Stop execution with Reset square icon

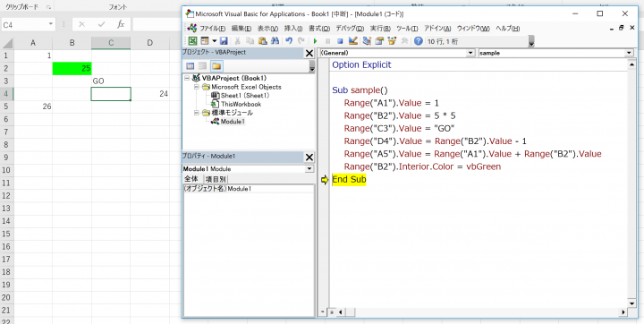340,41
